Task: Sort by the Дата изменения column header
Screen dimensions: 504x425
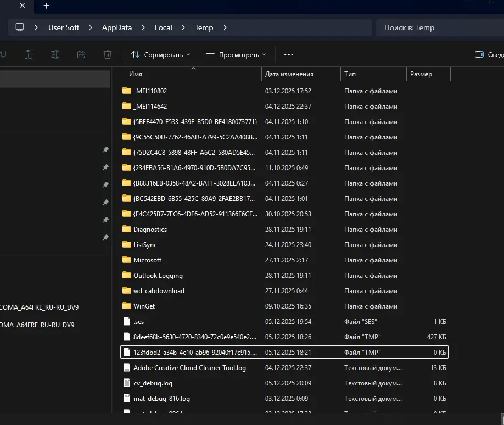Action: click(289, 74)
